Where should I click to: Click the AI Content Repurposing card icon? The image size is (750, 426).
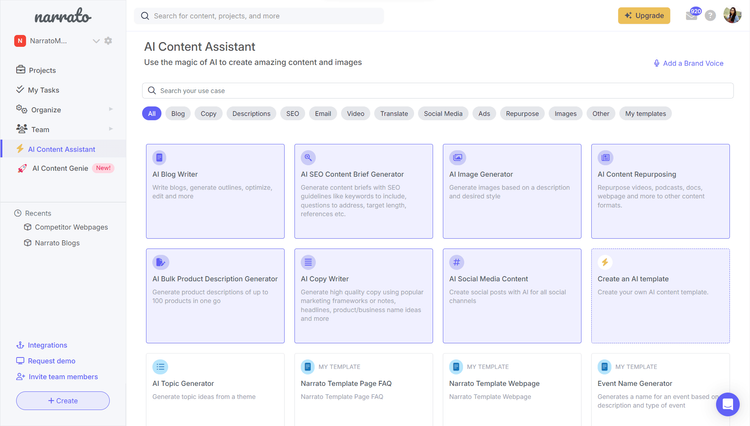pos(605,157)
